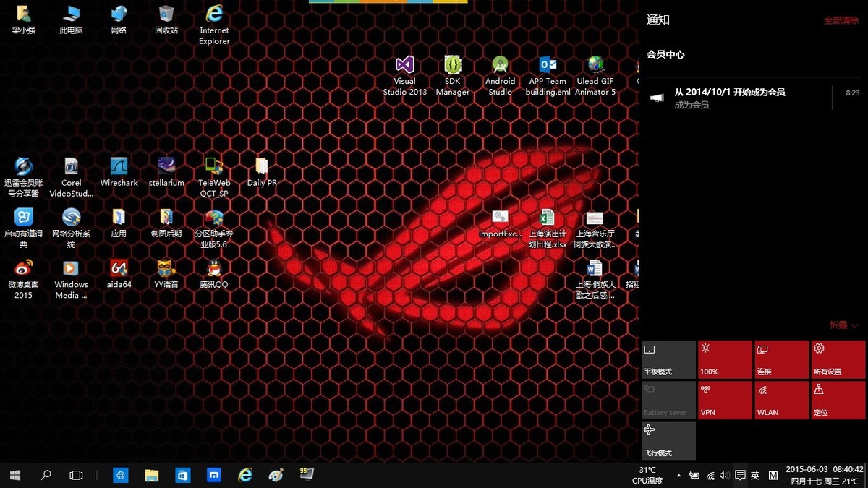
Task: Launch Visual Studio 2013 shortcut
Action: tap(405, 76)
